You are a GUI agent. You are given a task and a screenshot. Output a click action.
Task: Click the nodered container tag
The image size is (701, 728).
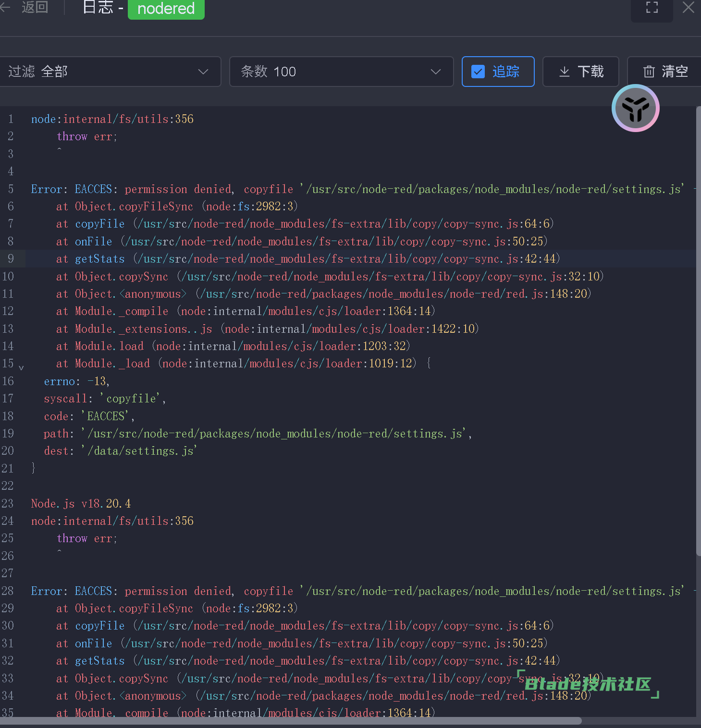pos(166,9)
